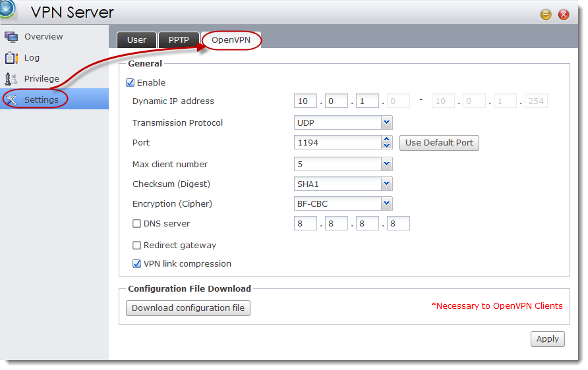Image resolution: width=588 pixels, height=370 pixels.
Task: Click the Overview monitor icon in sidebar
Action: 11,37
